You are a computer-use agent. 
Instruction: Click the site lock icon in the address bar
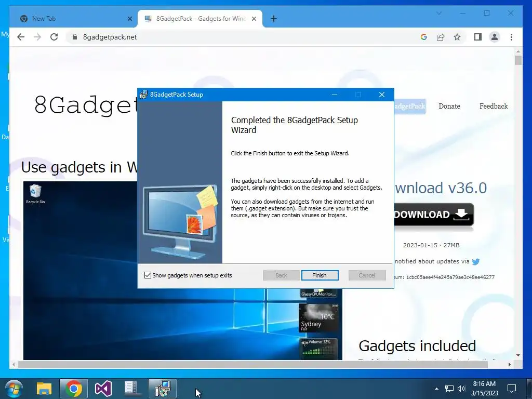75,37
